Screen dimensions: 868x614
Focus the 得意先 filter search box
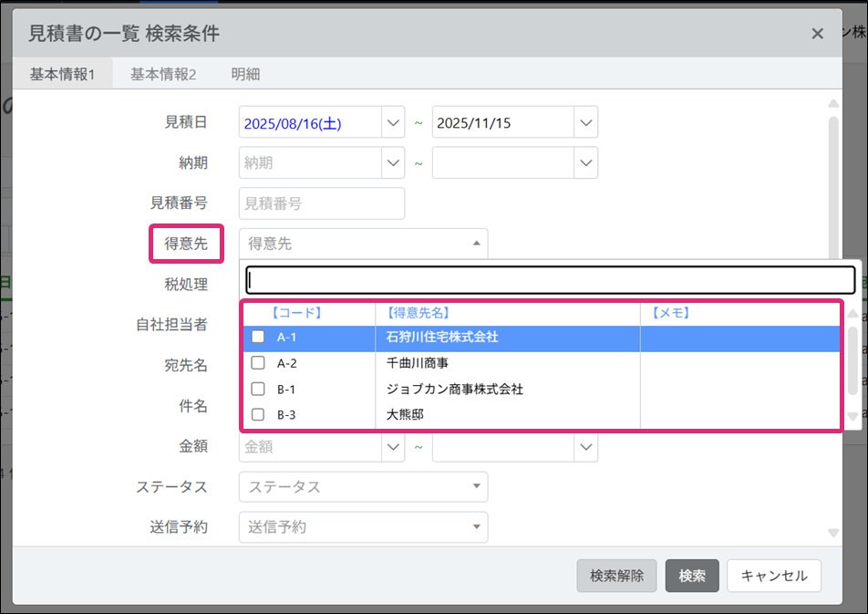point(550,280)
